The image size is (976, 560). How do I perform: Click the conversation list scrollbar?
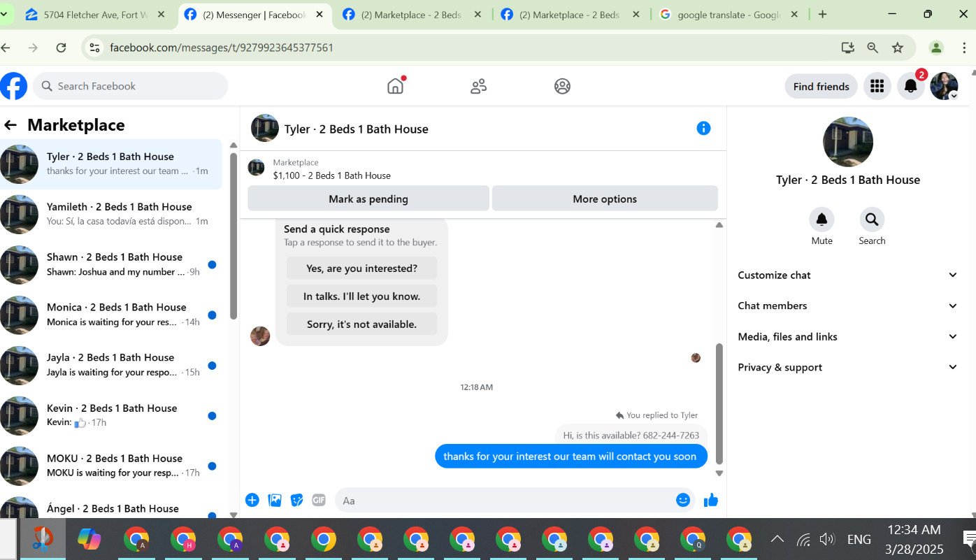coord(234,236)
